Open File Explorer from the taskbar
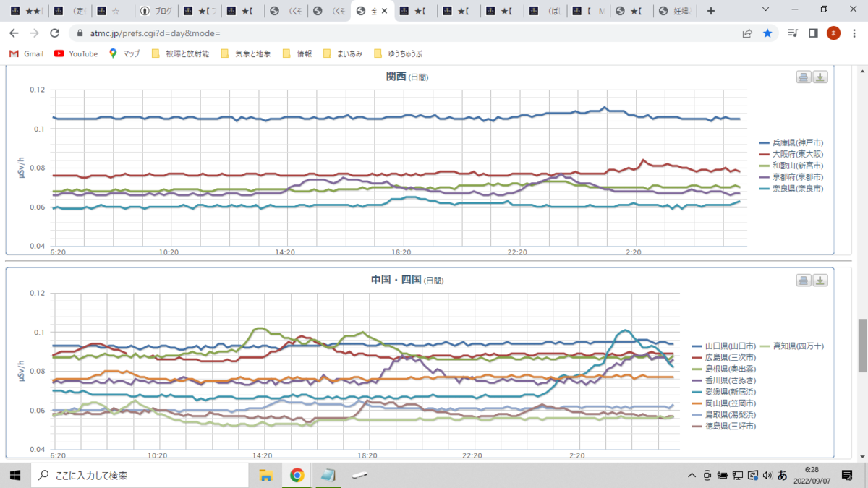This screenshot has width=868, height=488. [x=265, y=475]
